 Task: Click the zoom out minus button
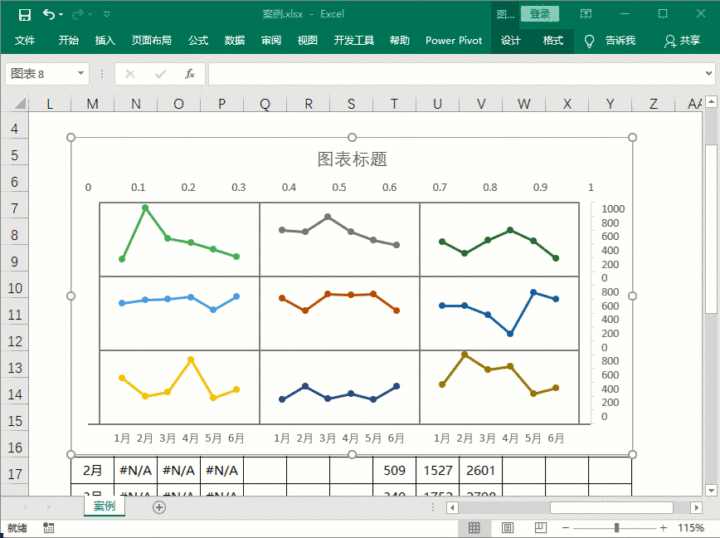click(566, 528)
